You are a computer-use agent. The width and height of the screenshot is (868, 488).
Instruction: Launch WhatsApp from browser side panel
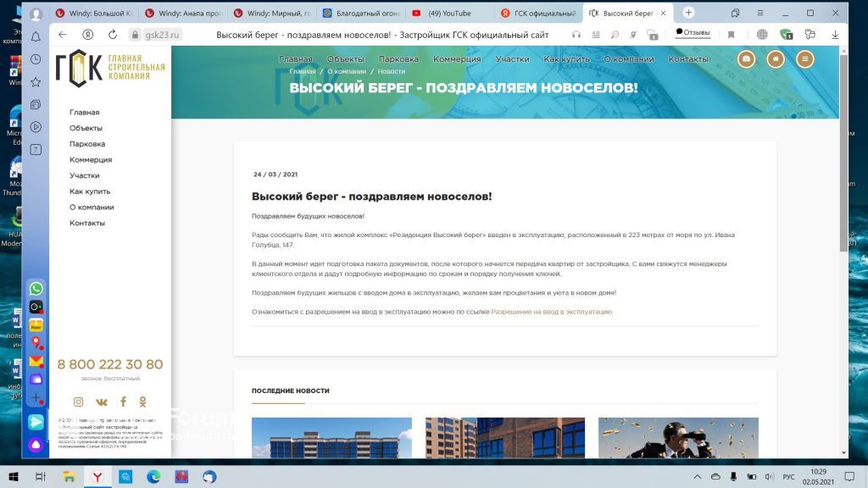pyautogui.click(x=36, y=289)
